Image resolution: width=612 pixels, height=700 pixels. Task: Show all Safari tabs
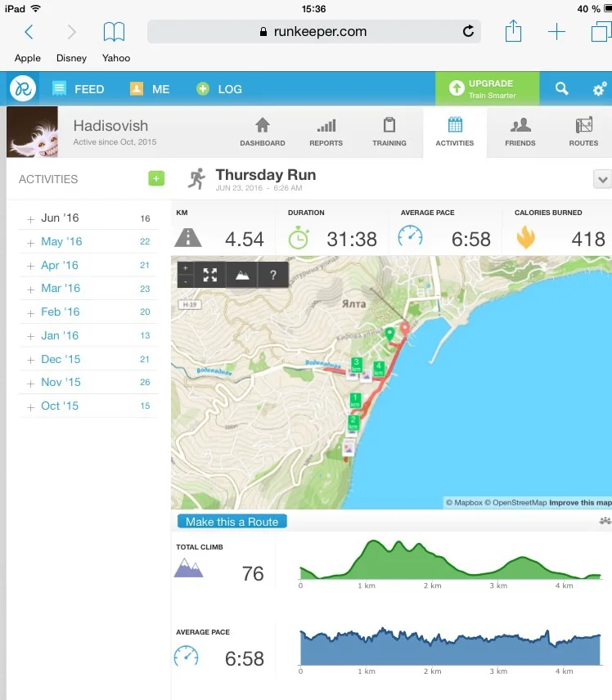[601, 32]
